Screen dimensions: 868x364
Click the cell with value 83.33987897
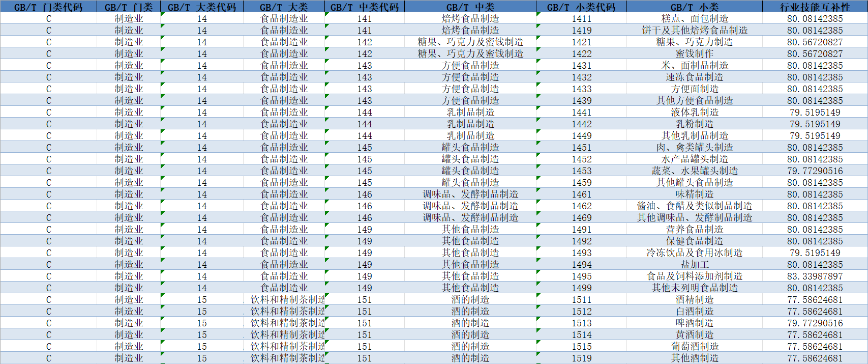click(x=815, y=276)
